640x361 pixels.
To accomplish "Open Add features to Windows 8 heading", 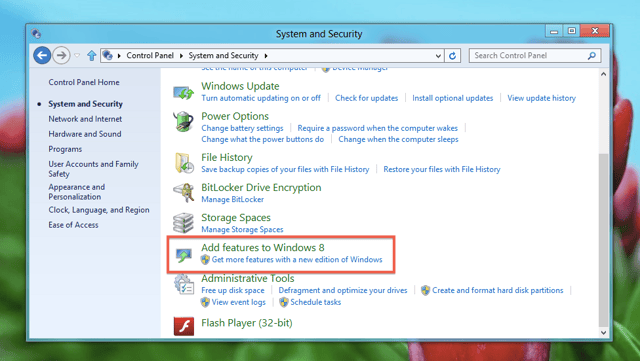I will click(263, 247).
